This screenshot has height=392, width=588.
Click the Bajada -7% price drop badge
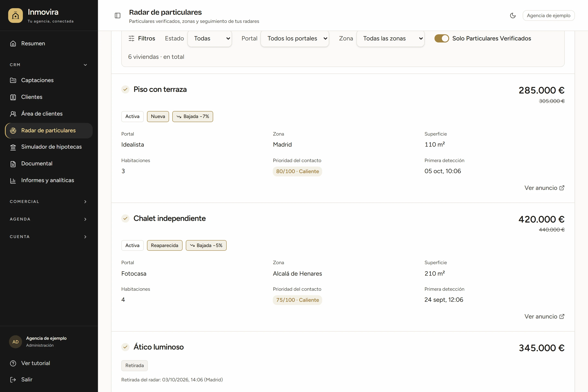coord(193,117)
